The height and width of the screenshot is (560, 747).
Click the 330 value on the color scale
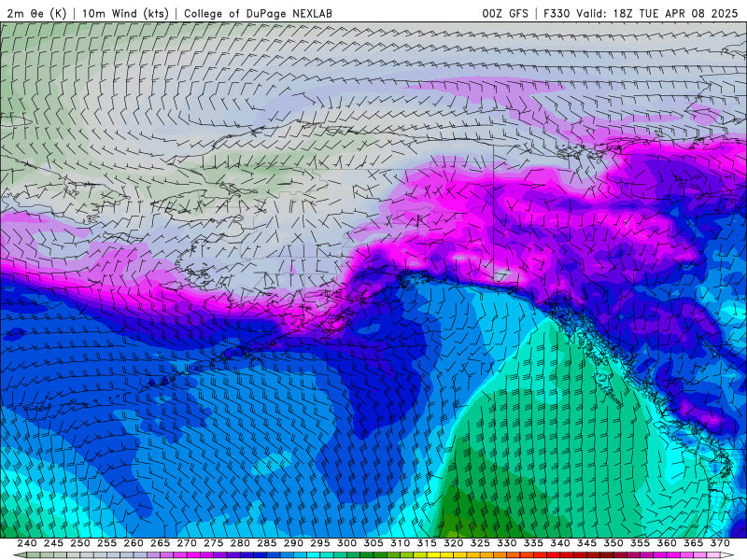coord(507,543)
